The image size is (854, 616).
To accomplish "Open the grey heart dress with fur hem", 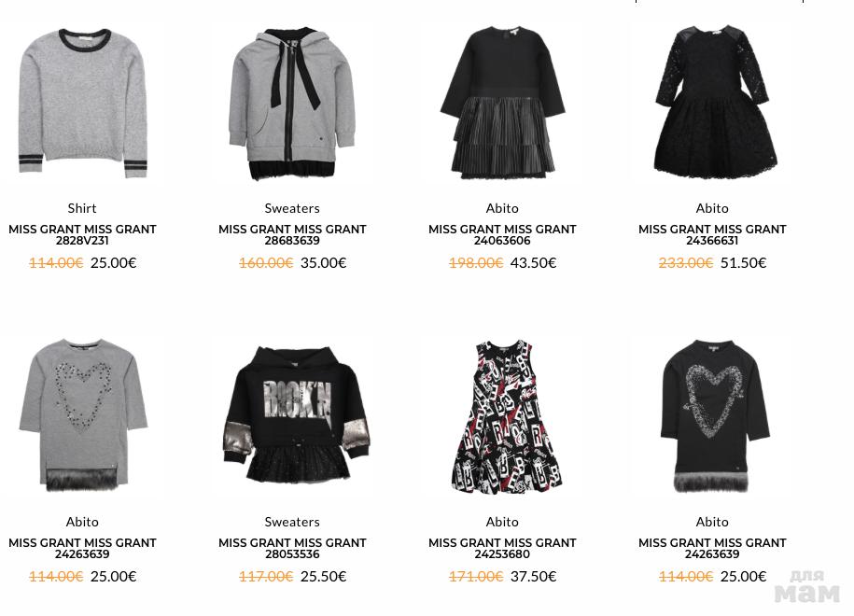I will pyautogui.click(x=83, y=415).
